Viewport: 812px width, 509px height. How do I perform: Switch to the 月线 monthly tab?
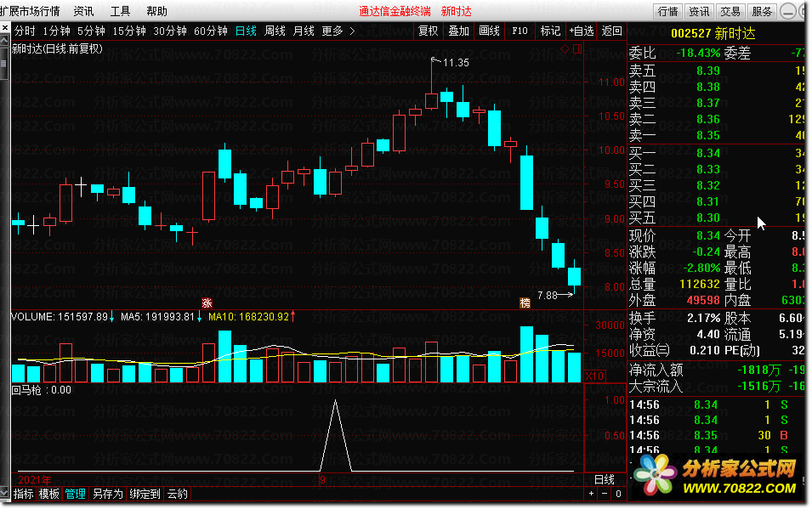pyautogui.click(x=304, y=31)
